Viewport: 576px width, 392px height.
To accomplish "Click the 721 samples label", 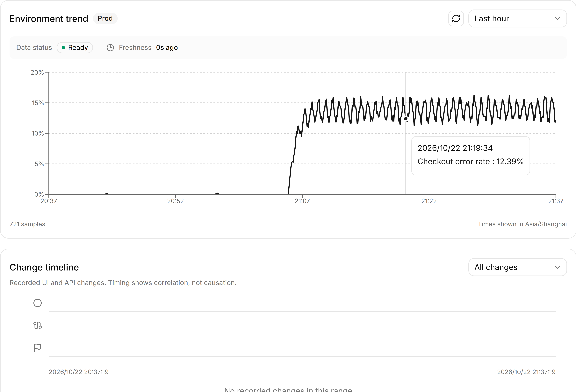I will coord(27,224).
